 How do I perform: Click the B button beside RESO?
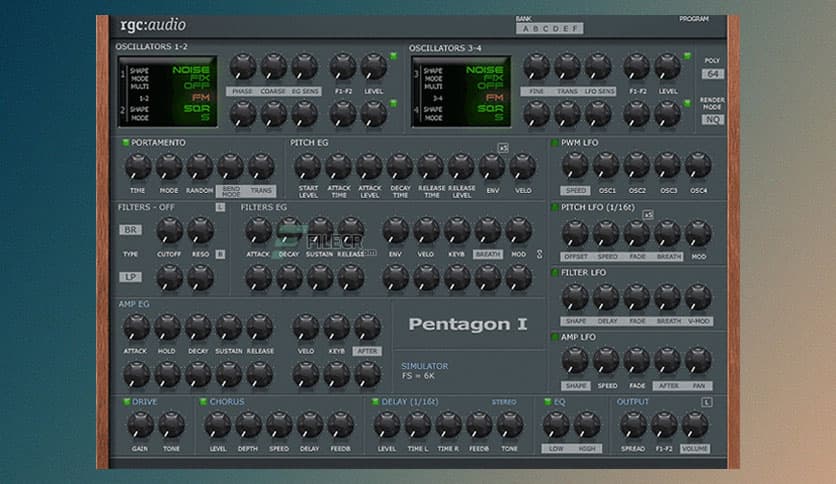220,254
